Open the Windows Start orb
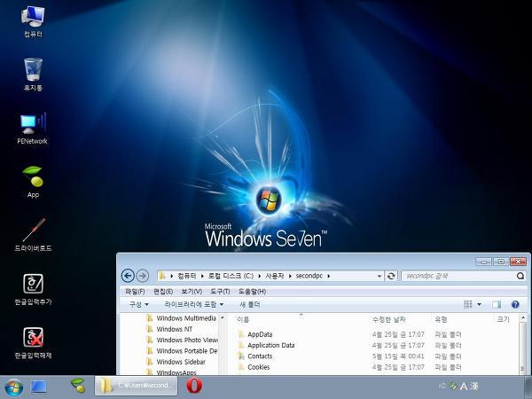Screen dimensions: 532x399 (13, 387)
